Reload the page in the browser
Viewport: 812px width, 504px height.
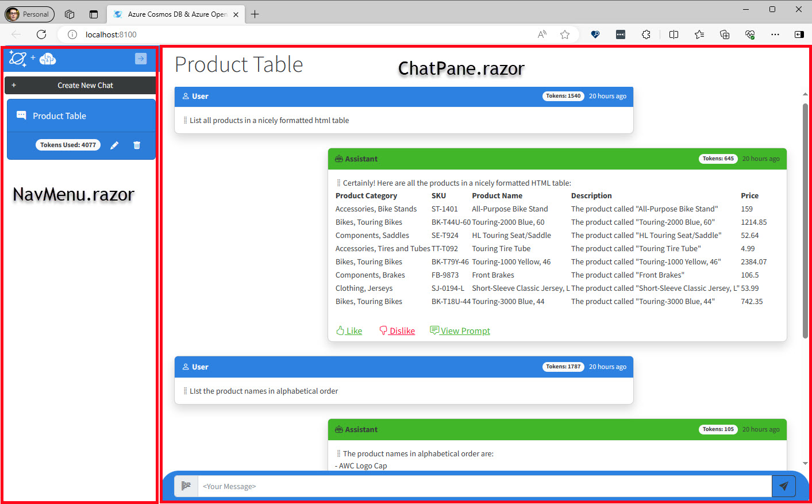[41, 34]
